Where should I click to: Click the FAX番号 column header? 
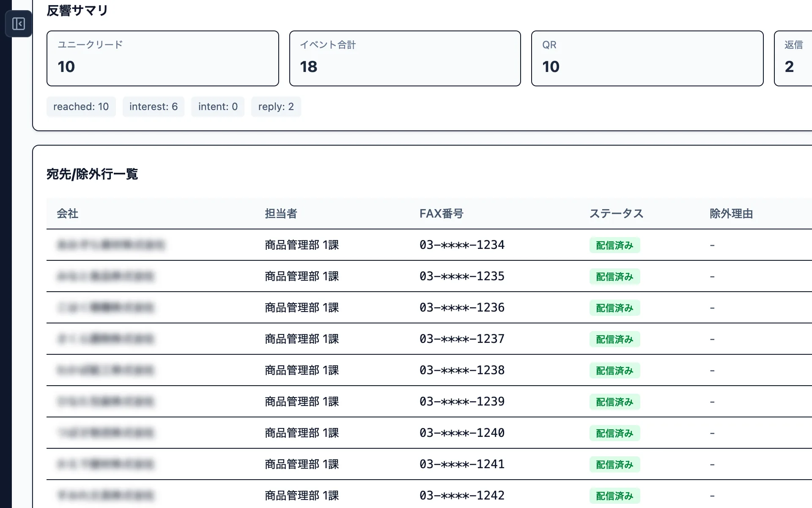click(442, 214)
